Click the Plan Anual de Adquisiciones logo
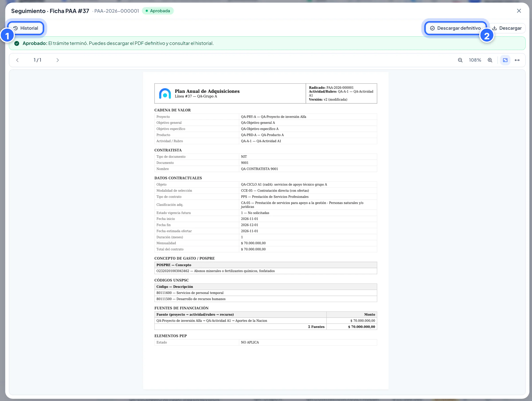Image resolution: width=532 pixels, height=401 pixels. (165, 93)
